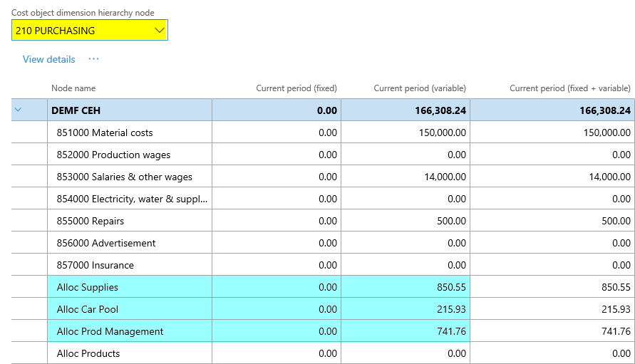This screenshot has width=635, height=364.
Task: Click Current period (fixed + variable) header
Action: click(x=569, y=88)
